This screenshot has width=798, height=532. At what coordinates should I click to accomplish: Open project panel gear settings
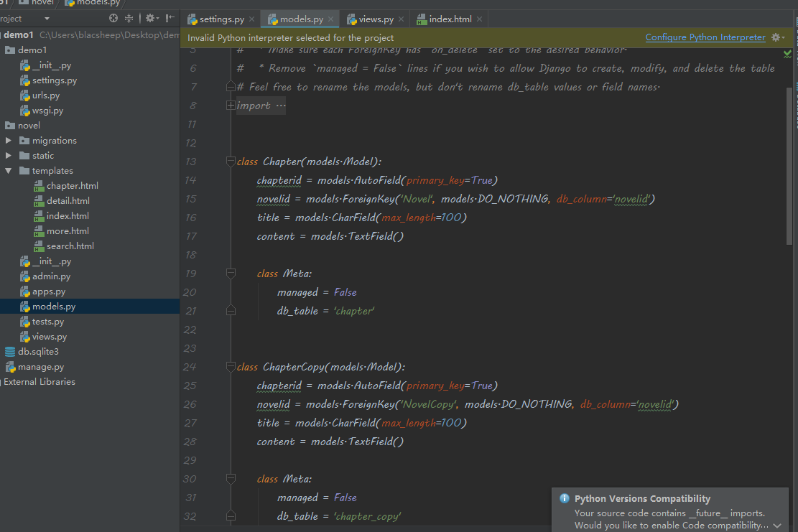[150, 19]
